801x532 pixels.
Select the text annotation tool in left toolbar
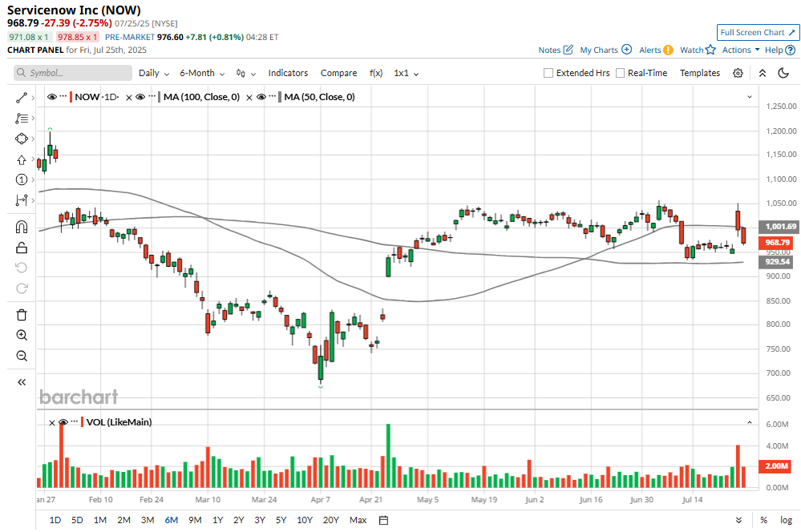(x=22, y=119)
